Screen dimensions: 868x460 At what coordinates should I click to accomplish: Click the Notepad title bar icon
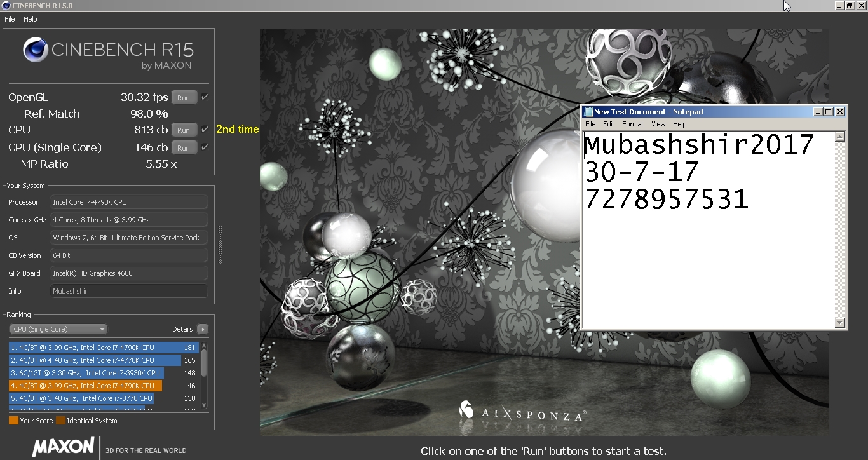coord(588,112)
